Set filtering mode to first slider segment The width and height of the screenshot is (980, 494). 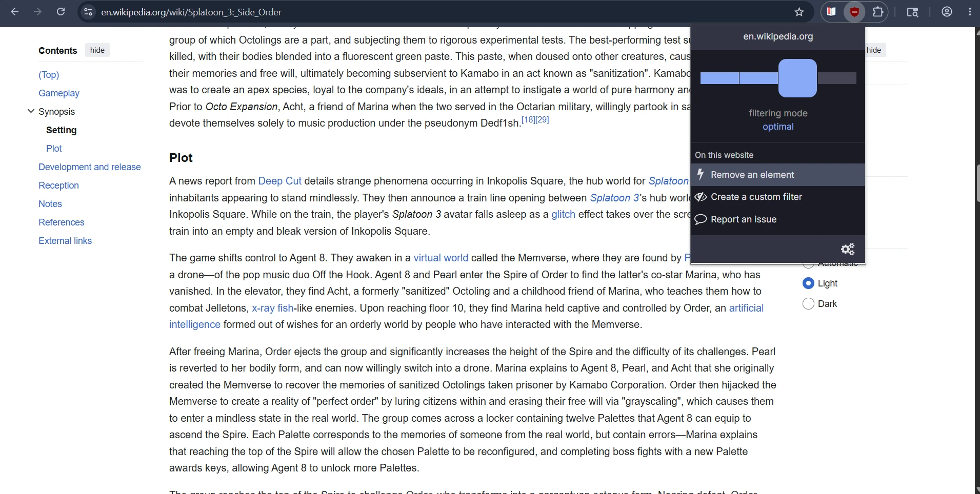point(719,78)
